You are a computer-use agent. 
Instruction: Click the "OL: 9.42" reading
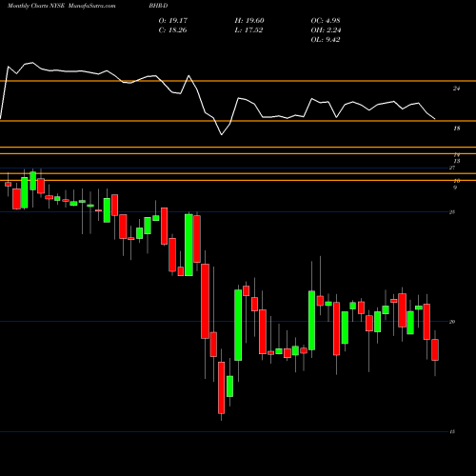click(326, 40)
